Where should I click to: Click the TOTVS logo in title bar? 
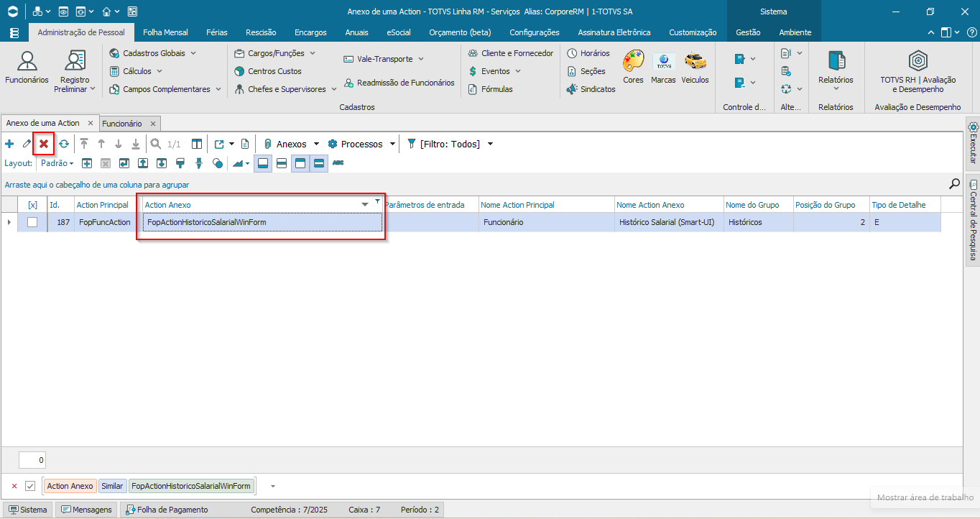pos(14,12)
